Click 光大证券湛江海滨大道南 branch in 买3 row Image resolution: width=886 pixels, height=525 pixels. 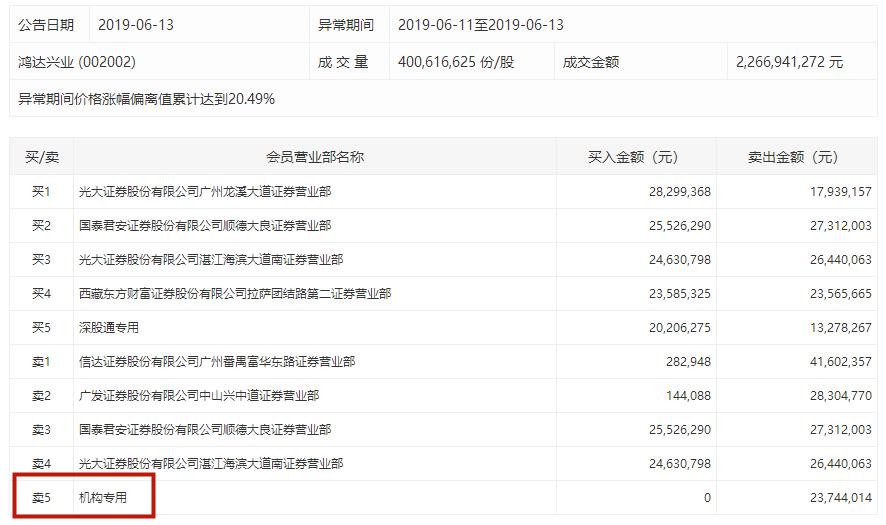pos(211,259)
